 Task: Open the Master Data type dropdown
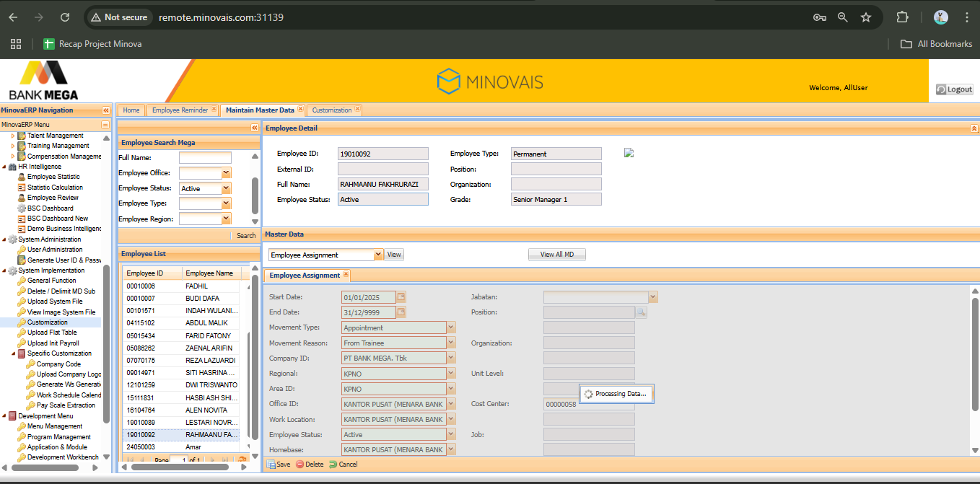[378, 255]
